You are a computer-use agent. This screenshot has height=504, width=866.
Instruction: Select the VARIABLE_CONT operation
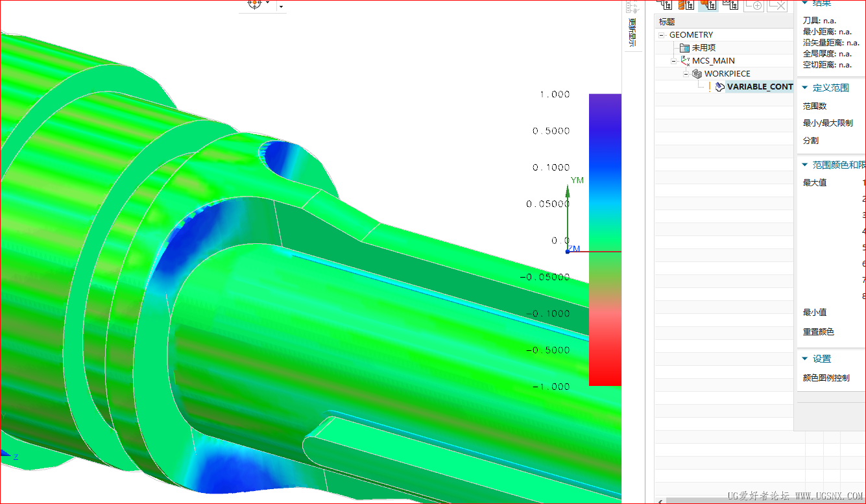click(x=759, y=87)
